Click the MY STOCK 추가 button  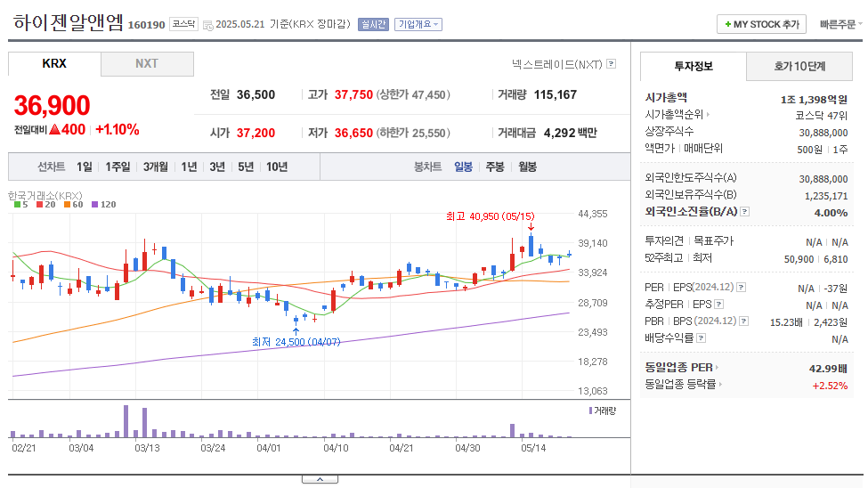pyautogui.click(x=761, y=24)
